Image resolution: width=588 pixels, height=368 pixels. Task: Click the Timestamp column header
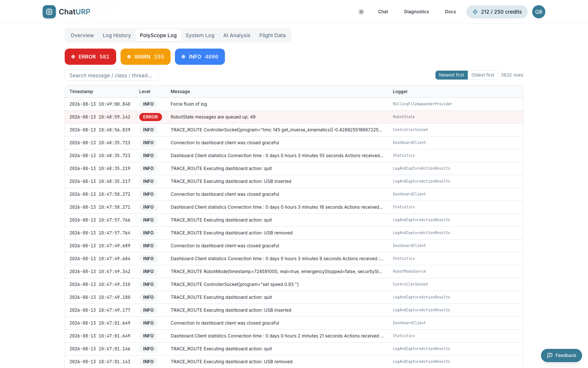click(x=81, y=92)
